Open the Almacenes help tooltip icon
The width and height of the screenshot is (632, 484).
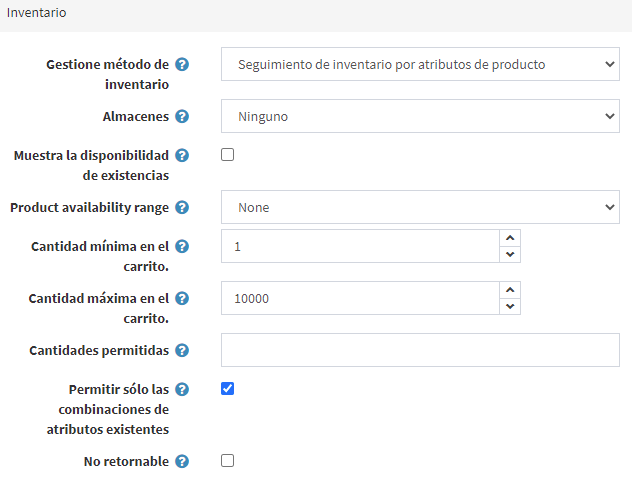(182, 116)
